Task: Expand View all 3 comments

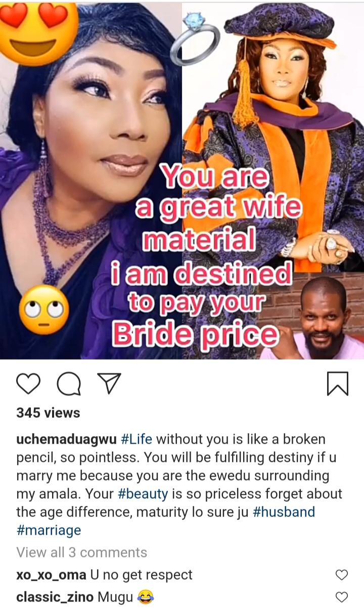Action: pos(81,552)
